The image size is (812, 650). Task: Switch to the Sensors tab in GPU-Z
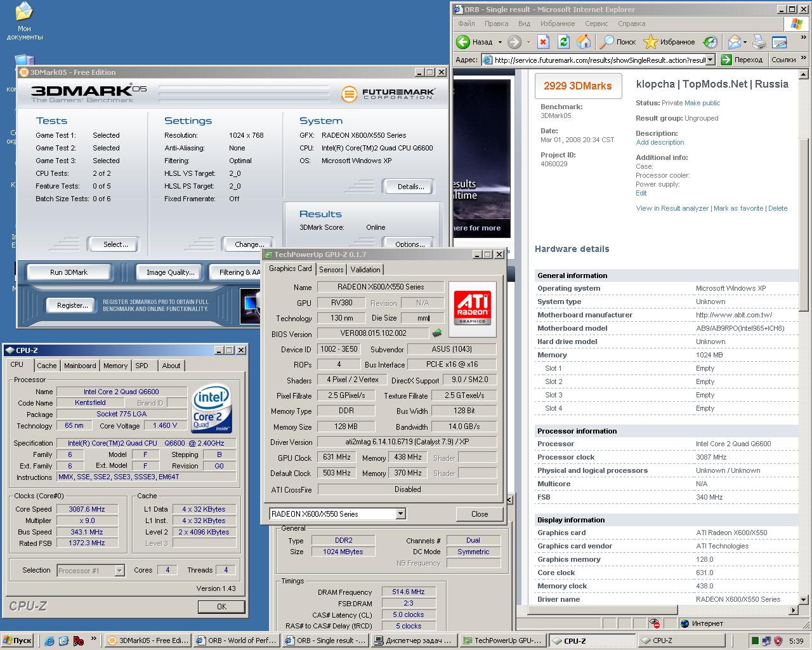331,270
